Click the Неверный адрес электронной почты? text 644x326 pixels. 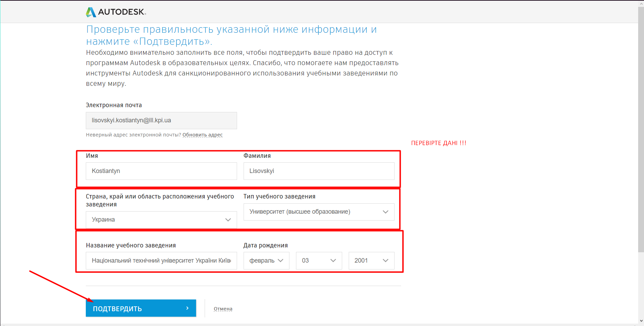pos(134,135)
